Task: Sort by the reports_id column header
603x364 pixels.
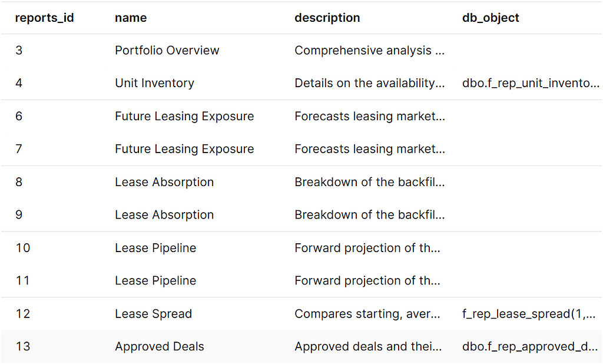Action: pos(44,18)
